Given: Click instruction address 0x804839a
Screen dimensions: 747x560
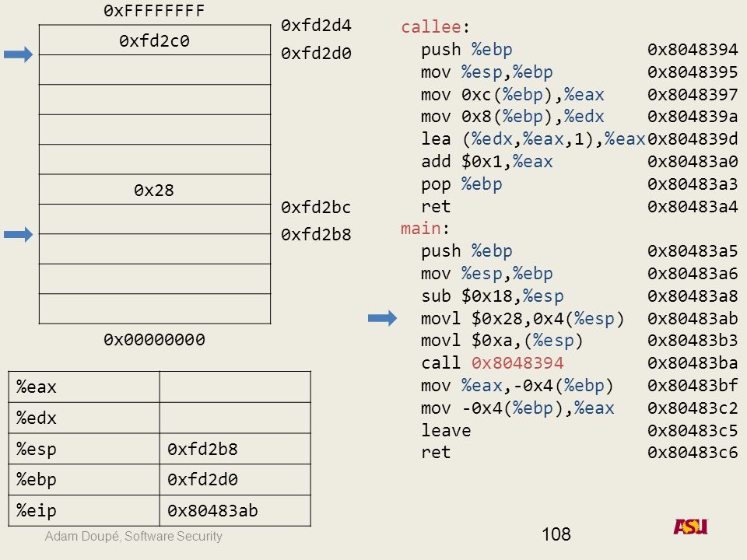Looking at the screenshot, I should click(693, 116).
